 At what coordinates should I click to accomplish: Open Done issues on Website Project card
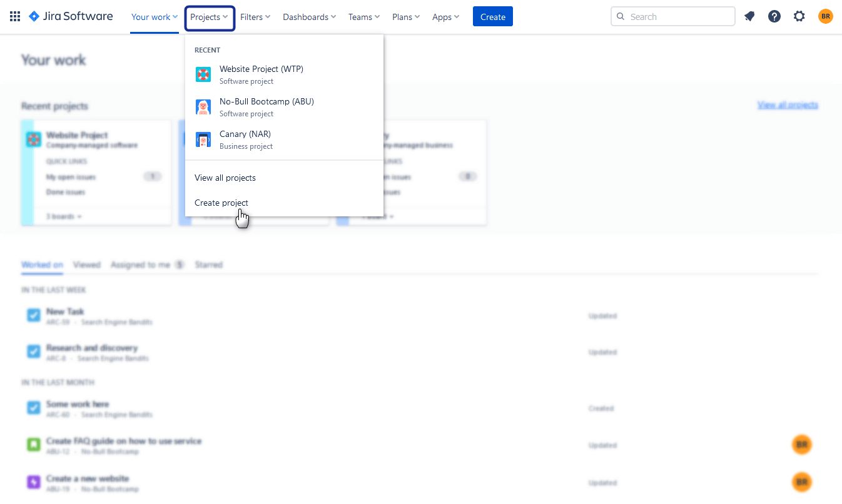pos(65,192)
